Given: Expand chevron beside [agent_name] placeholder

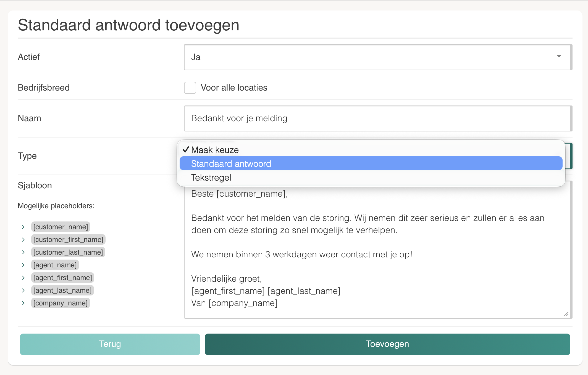Looking at the screenshot, I should click(23, 265).
